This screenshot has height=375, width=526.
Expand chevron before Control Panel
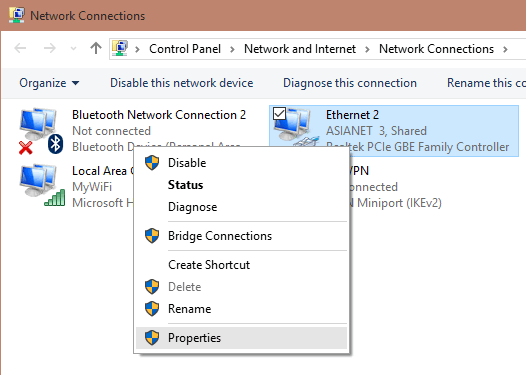[137, 50]
